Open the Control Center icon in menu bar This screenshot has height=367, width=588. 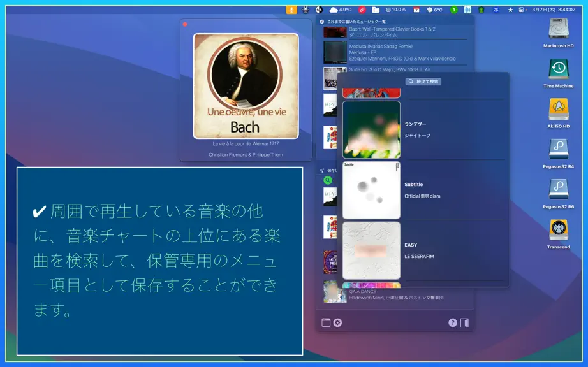click(x=522, y=10)
